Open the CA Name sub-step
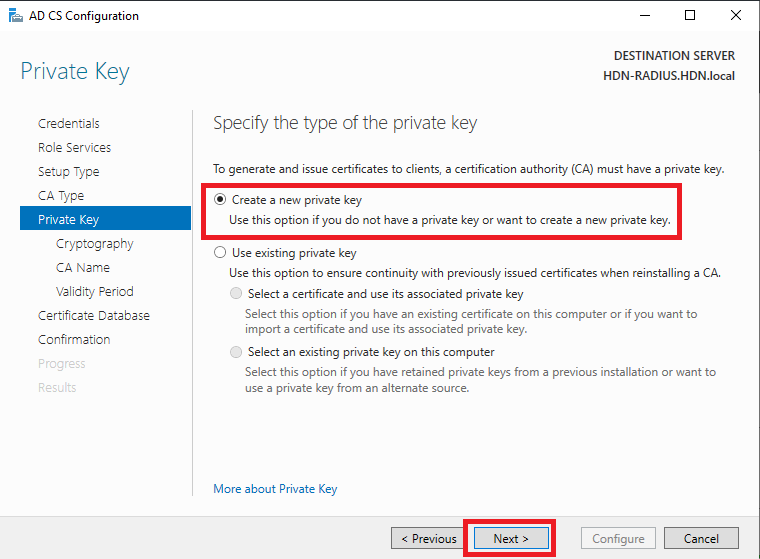 coord(83,268)
